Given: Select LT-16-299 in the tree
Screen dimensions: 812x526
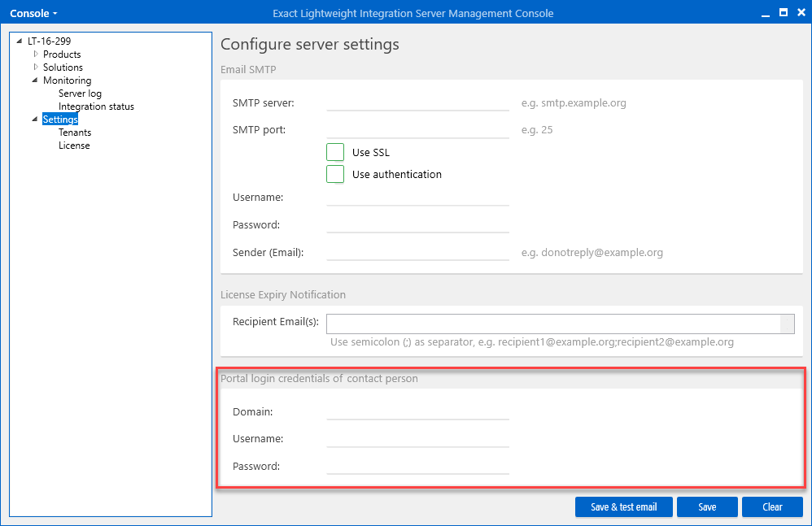Looking at the screenshot, I should (x=49, y=41).
